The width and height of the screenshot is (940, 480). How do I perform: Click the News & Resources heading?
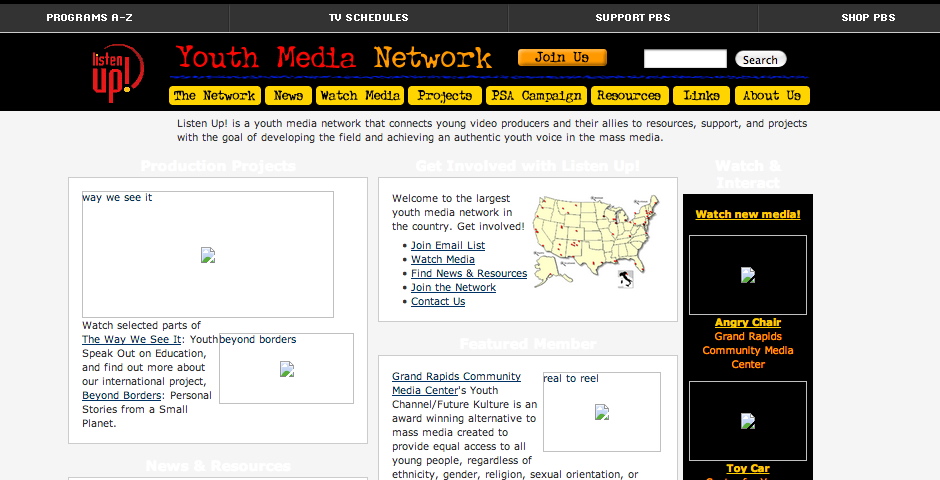tap(218, 466)
